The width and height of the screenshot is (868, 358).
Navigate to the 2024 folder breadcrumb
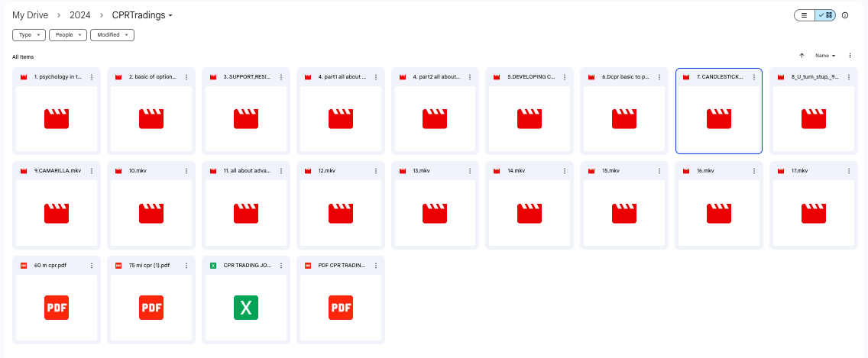79,15
